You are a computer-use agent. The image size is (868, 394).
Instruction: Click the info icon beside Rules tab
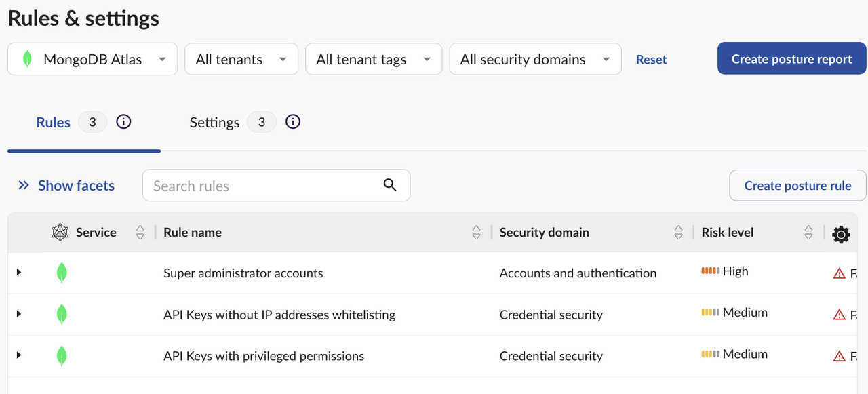pyautogui.click(x=123, y=122)
